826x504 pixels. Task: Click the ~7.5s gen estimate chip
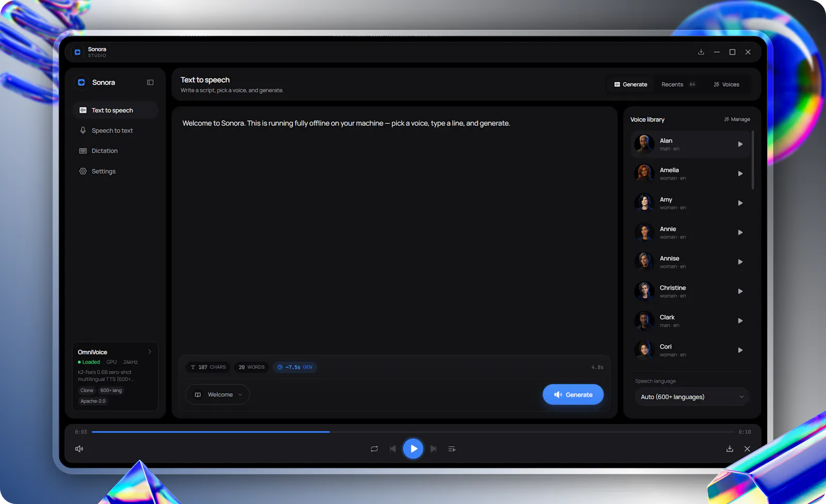pyautogui.click(x=295, y=367)
